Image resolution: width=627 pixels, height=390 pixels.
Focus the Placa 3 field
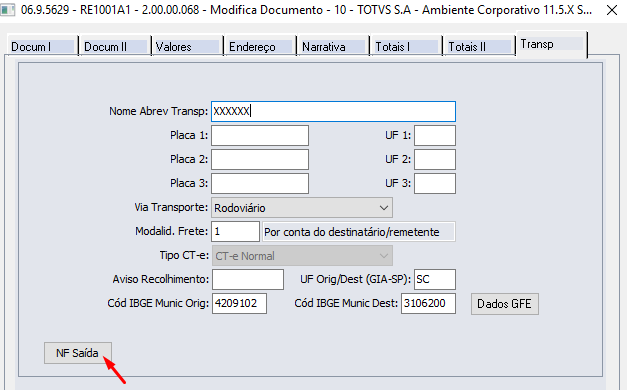pos(260,184)
